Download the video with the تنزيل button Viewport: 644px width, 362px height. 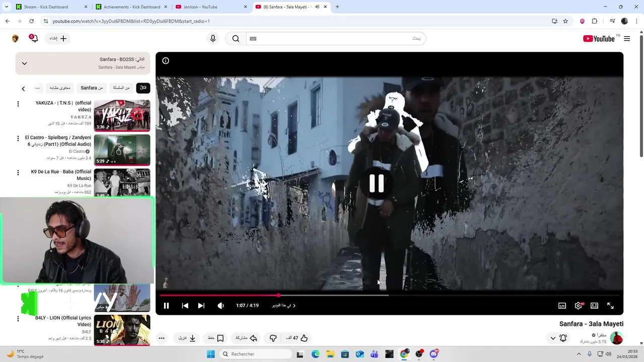click(187, 338)
